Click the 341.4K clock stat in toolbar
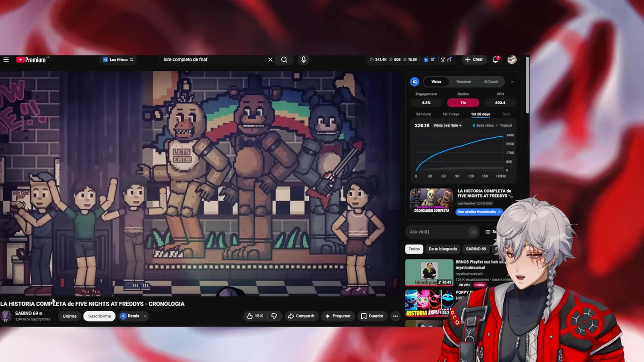Screen dimensions: 644x362 (x=378, y=59)
